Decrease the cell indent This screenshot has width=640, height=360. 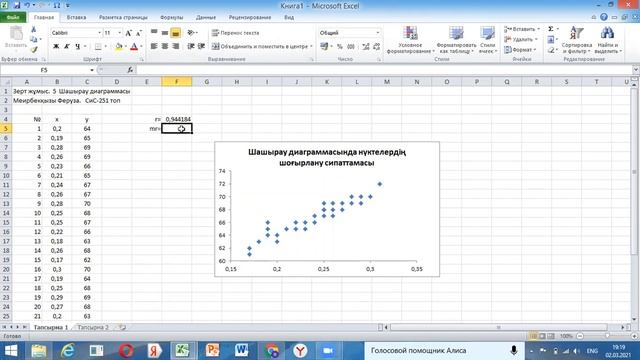pos(191,46)
